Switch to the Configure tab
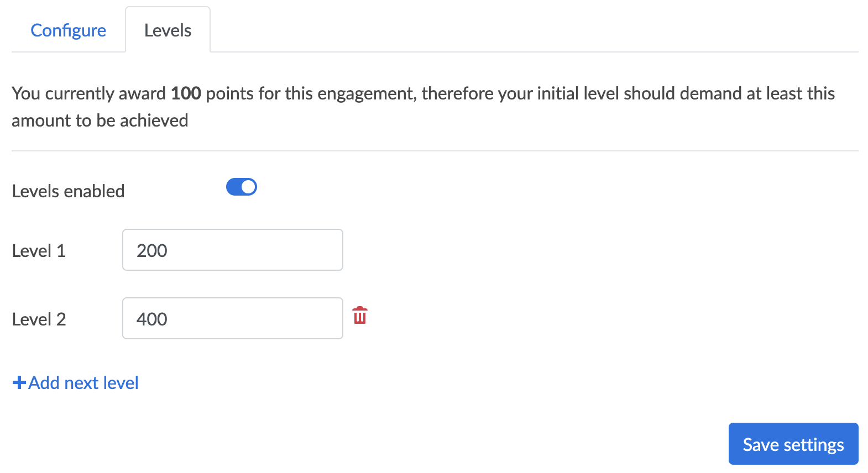This screenshot has width=868, height=473. 68,30
